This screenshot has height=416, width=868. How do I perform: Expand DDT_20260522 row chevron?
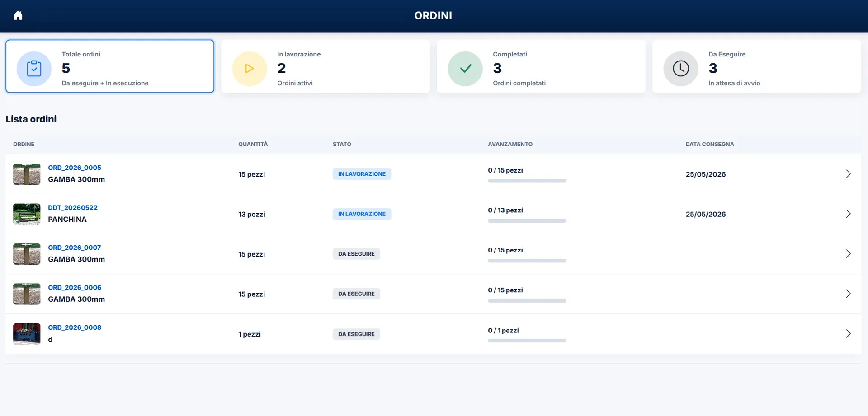[x=848, y=214]
